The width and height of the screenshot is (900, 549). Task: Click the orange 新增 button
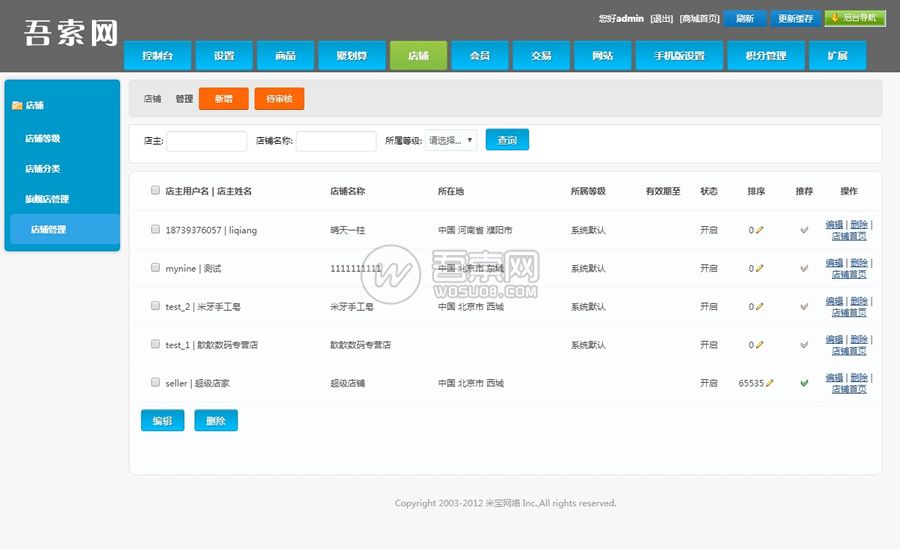coord(223,99)
